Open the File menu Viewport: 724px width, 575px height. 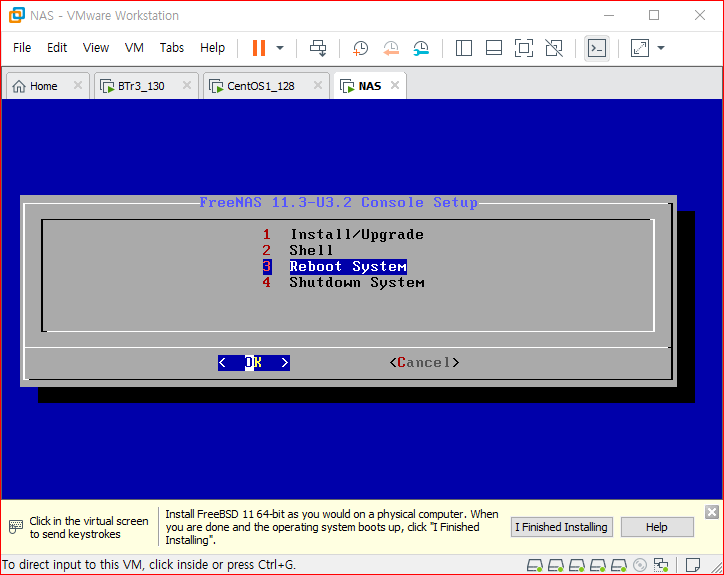pos(22,48)
